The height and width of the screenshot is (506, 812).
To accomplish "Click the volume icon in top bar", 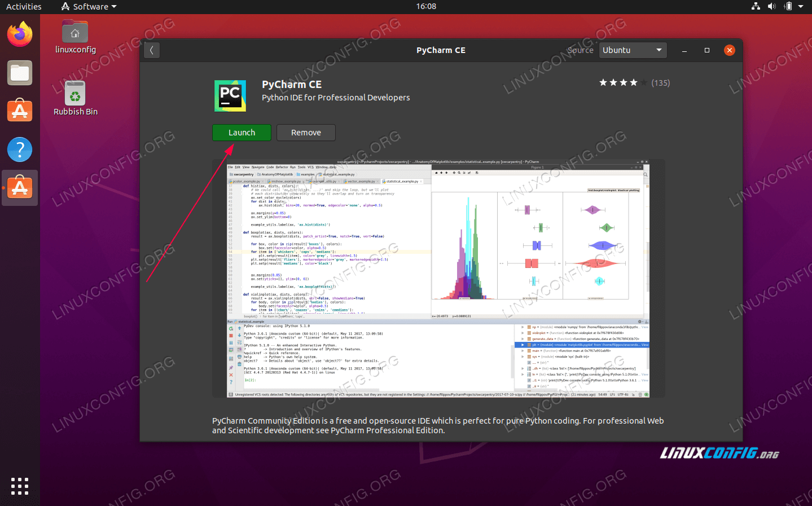I will coord(771,7).
